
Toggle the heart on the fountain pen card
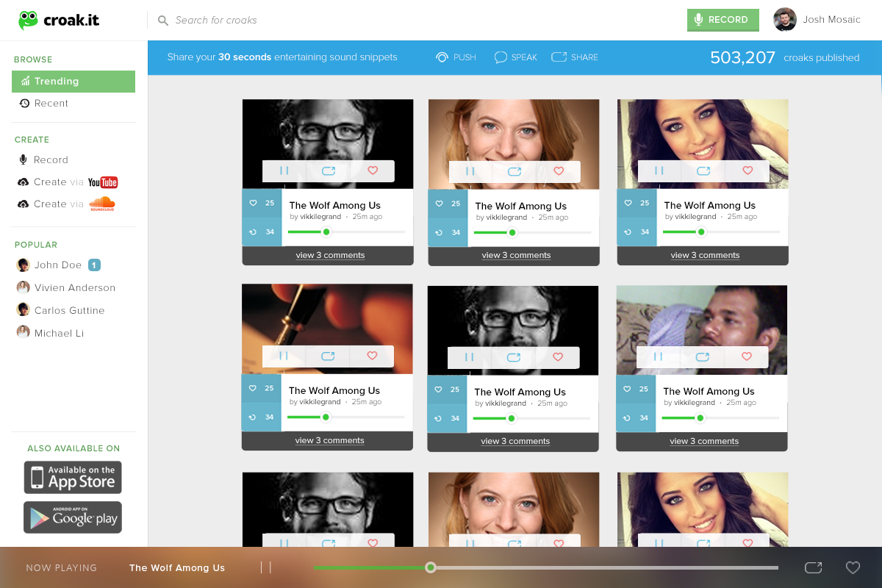372,356
